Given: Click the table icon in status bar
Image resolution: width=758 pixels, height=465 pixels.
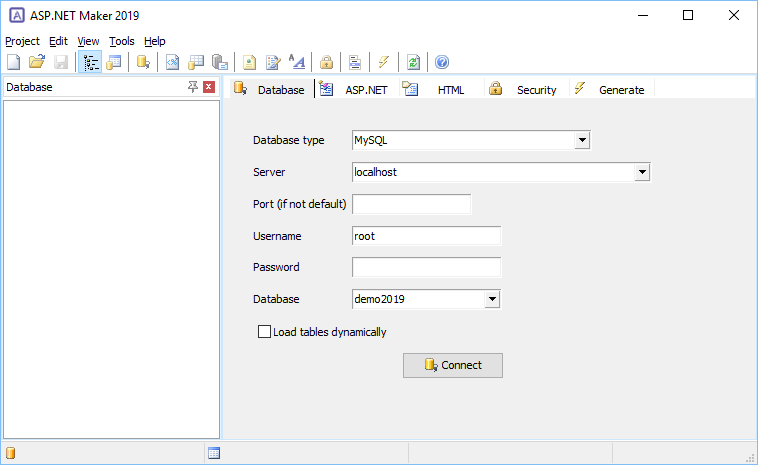Looking at the screenshot, I should 214,453.
